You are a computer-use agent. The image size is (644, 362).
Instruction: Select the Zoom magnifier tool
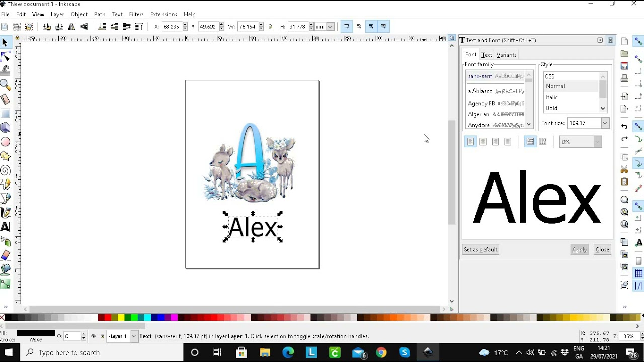[x=5, y=84]
